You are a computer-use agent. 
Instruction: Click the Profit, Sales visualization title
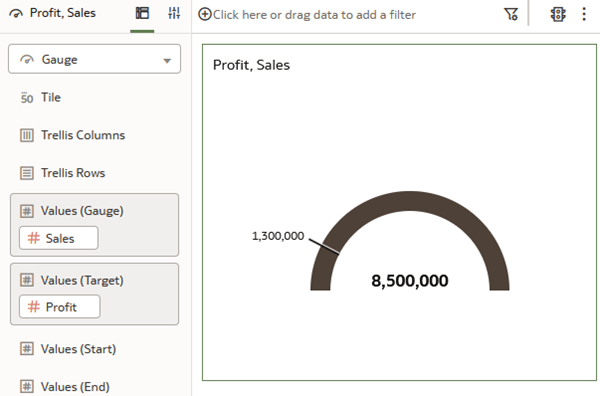point(251,65)
